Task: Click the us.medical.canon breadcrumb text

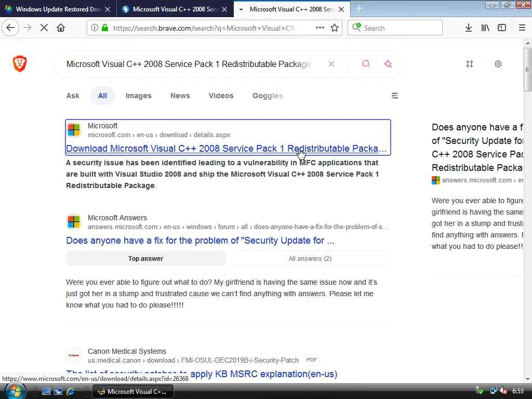Action: [193, 361]
